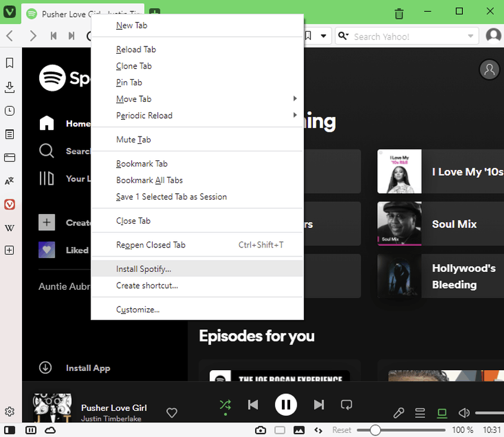Open the browser profile avatar
Image resolution: width=504 pixels, height=437 pixels.
(493, 36)
